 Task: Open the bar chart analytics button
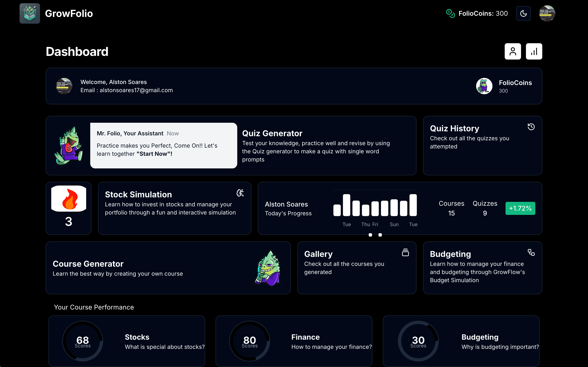pyautogui.click(x=534, y=51)
